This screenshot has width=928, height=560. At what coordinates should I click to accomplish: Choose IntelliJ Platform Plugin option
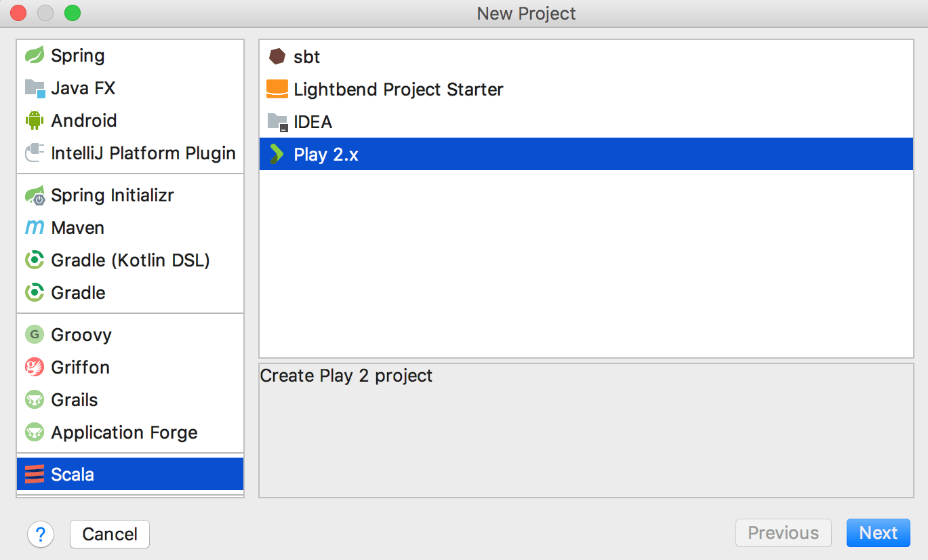tap(143, 153)
